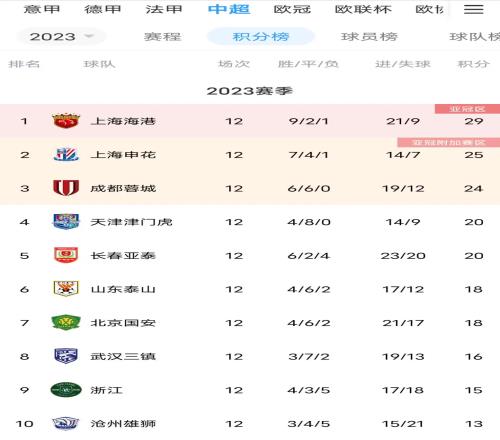Open the 球员榜 player rankings tab

369,36
